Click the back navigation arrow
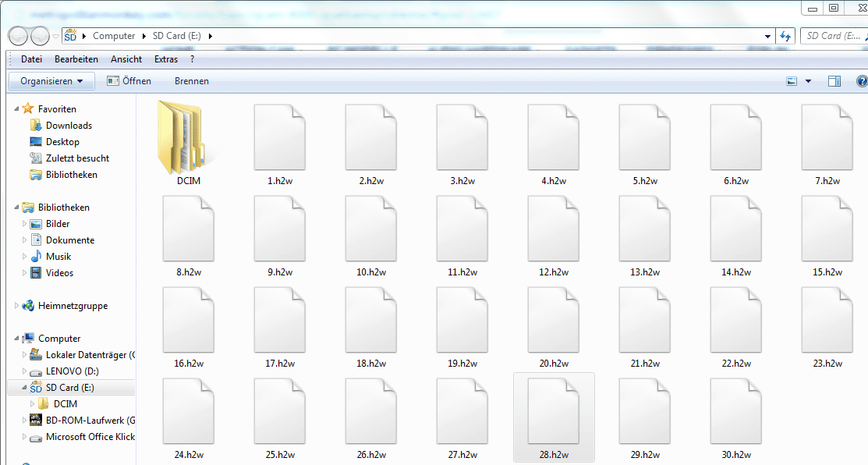868x465 pixels. pyautogui.click(x=19, y=36)
